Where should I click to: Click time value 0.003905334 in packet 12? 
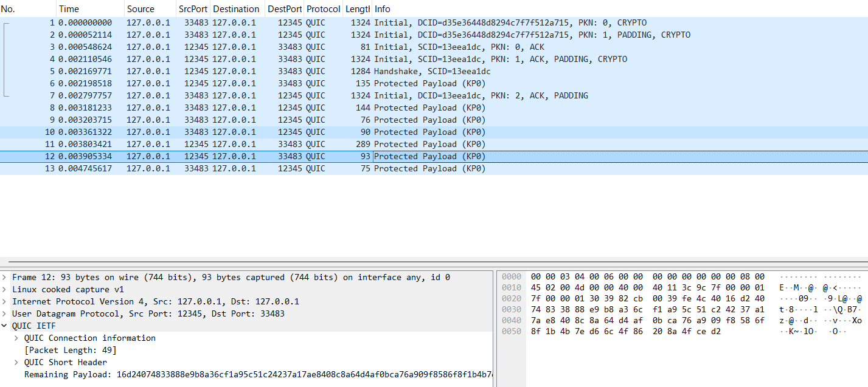coord(85,156)
